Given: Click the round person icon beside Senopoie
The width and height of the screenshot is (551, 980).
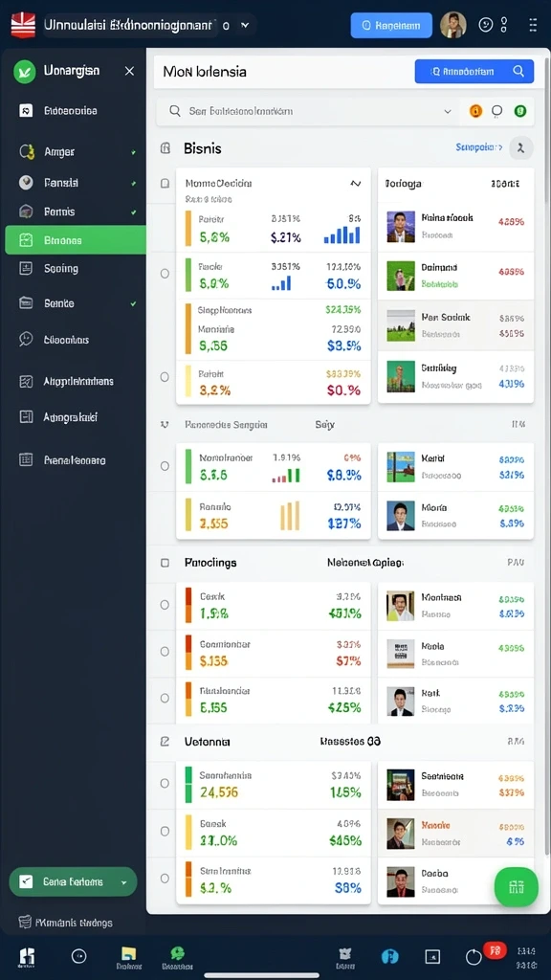Looking at the screenshot, I should point(521,148).
